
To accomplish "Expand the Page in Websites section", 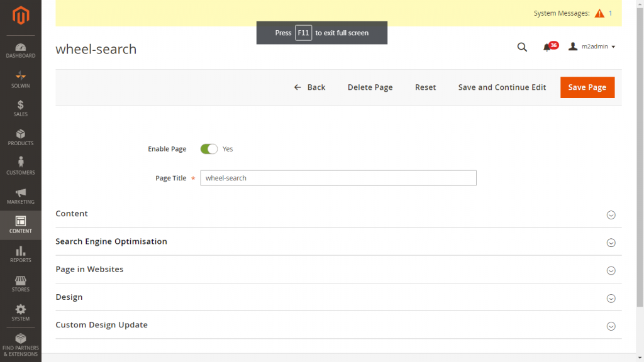I will [610, 270].
